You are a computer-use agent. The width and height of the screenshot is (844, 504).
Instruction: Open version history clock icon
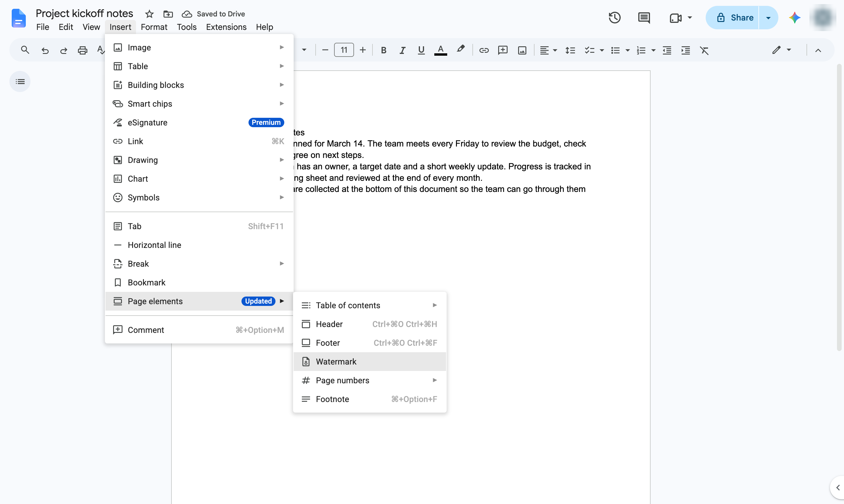615,18
